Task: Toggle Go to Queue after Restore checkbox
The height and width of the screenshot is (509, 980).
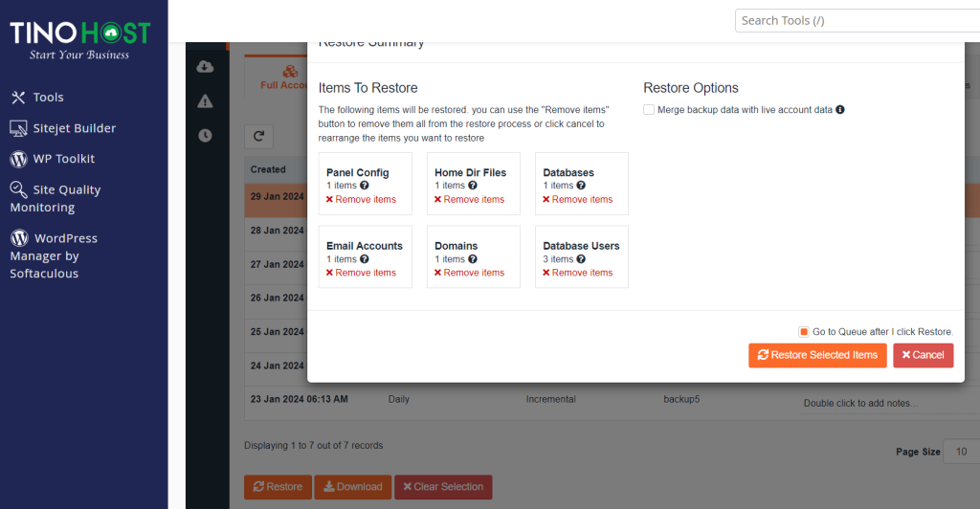Action: tap(804, 332)
